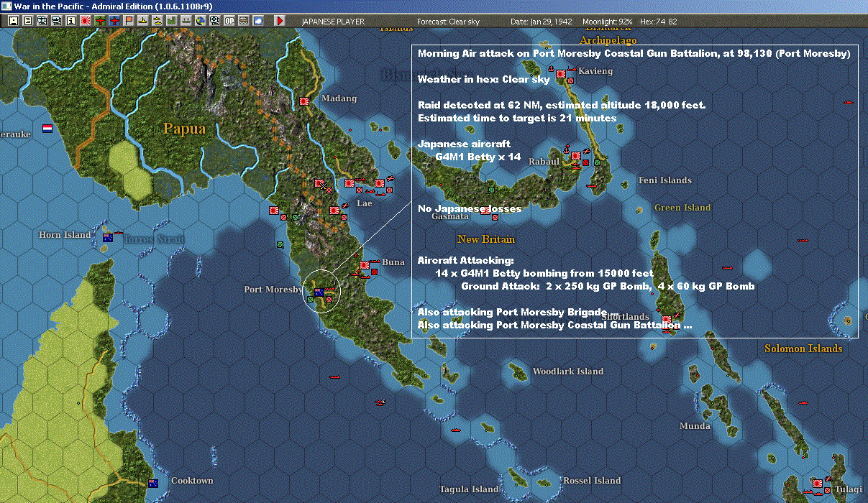The width and height of the screenshot is (868, 503).
Task: Click the crosshair target toolbar icon
Action: coord(214,21)
